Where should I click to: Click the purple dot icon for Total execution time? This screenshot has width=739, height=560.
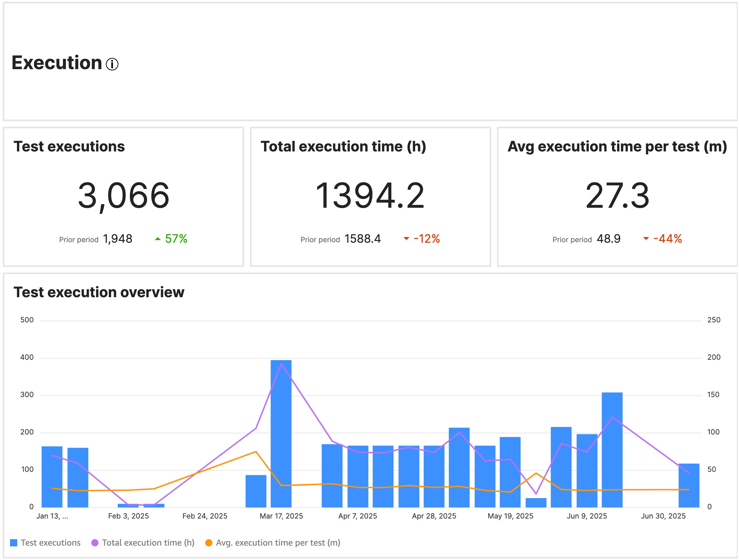(95, 543)
